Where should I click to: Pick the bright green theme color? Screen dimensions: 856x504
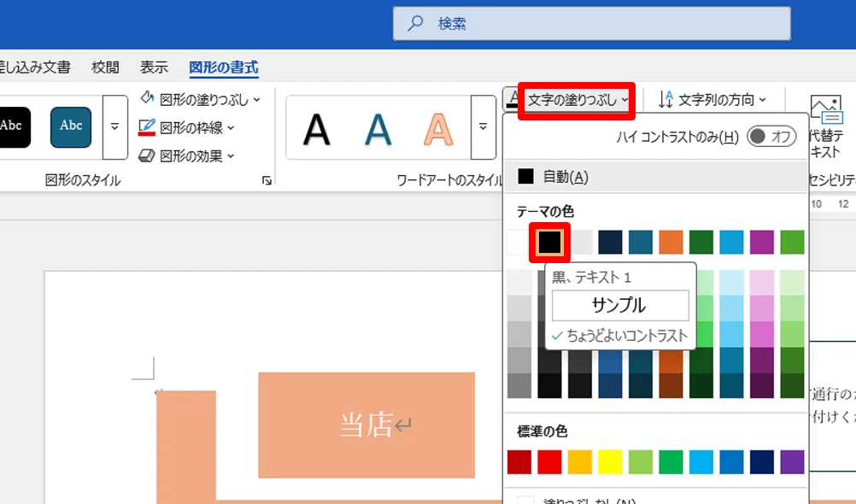click(x=792, y=243)
